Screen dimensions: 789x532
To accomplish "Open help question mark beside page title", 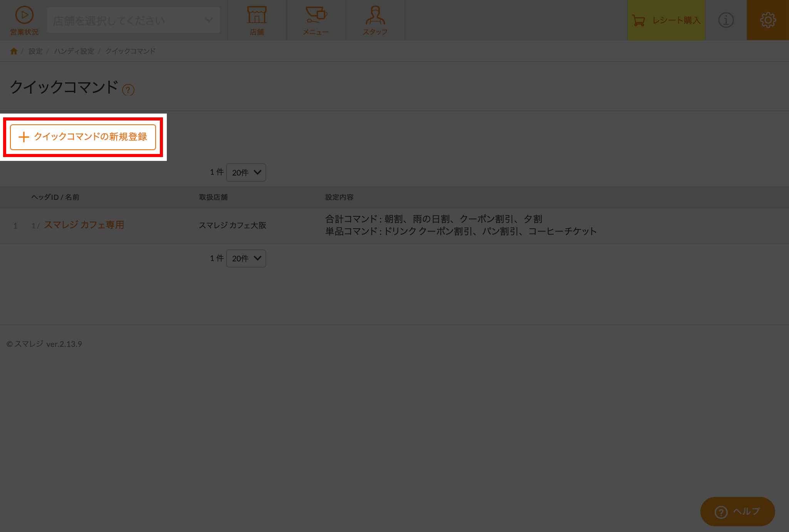I will click(x=128, y=90).
